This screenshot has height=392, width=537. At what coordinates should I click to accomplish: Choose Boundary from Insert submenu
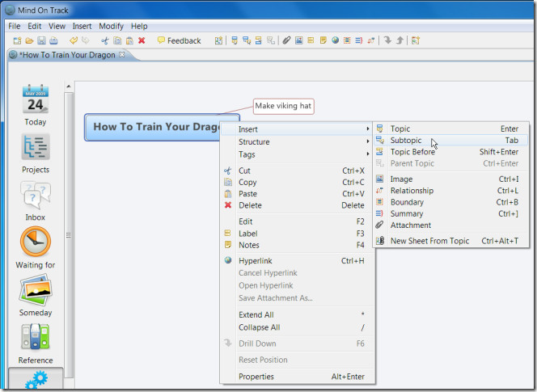point(451,202)
